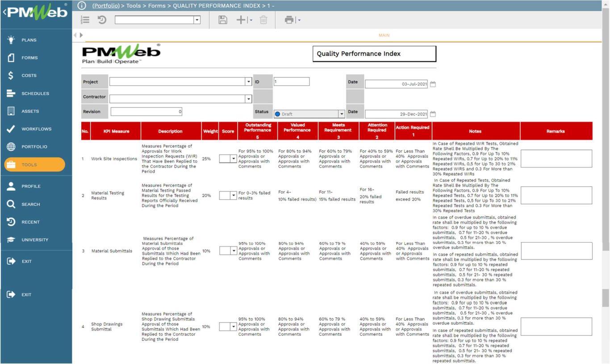The height and width of the screenshot is (364, 610).
Task: Click Remarks box for Material Submittals
Action: (556, 251)
